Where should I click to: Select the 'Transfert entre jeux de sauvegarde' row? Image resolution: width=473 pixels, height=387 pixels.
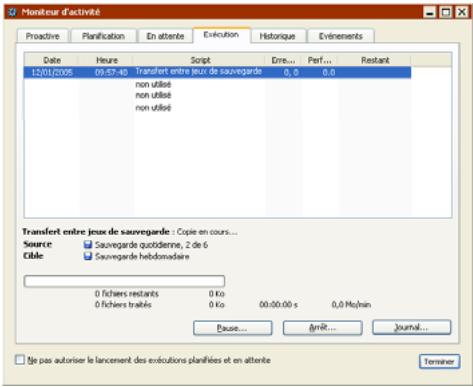217,72
